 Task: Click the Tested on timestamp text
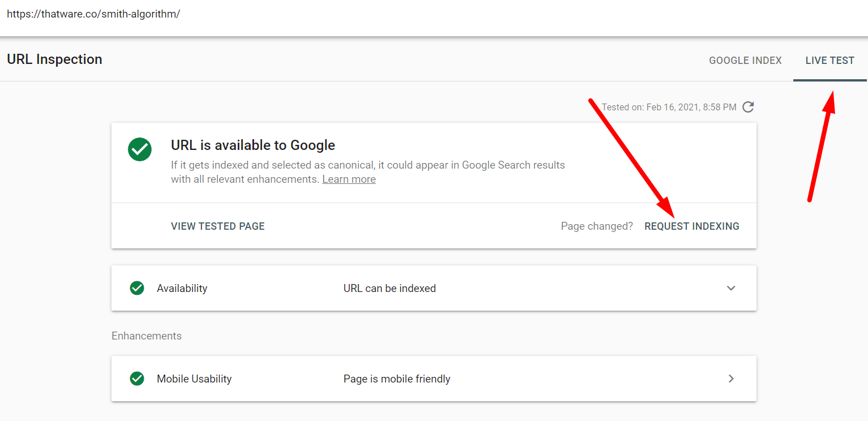click(669, 107)
